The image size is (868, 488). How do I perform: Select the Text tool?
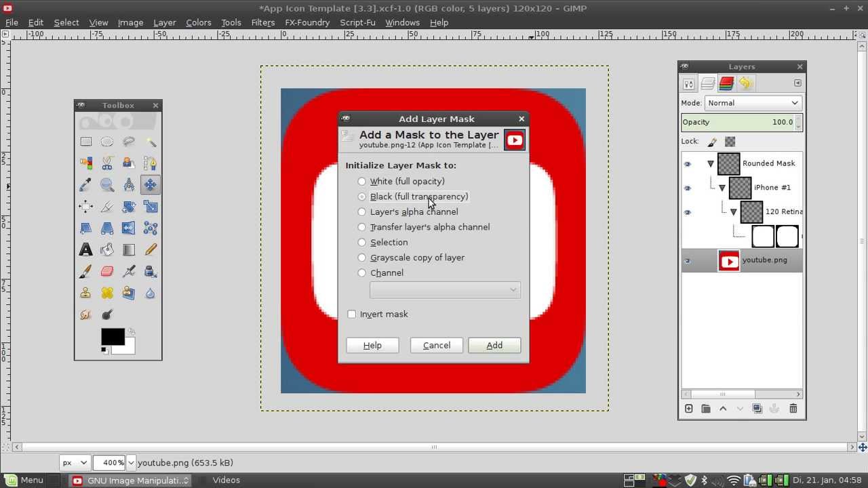click(x=85, y=250)
